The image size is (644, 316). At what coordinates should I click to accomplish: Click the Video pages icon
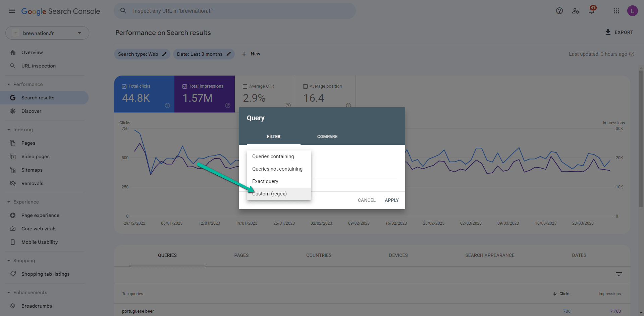pyautogui.click(x=13, y=156)
